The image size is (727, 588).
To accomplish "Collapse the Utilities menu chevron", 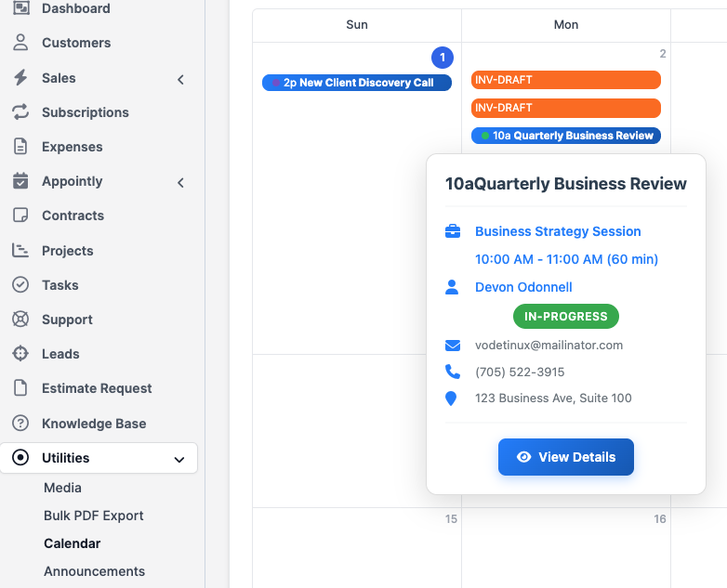I will [x=179, y=459].
